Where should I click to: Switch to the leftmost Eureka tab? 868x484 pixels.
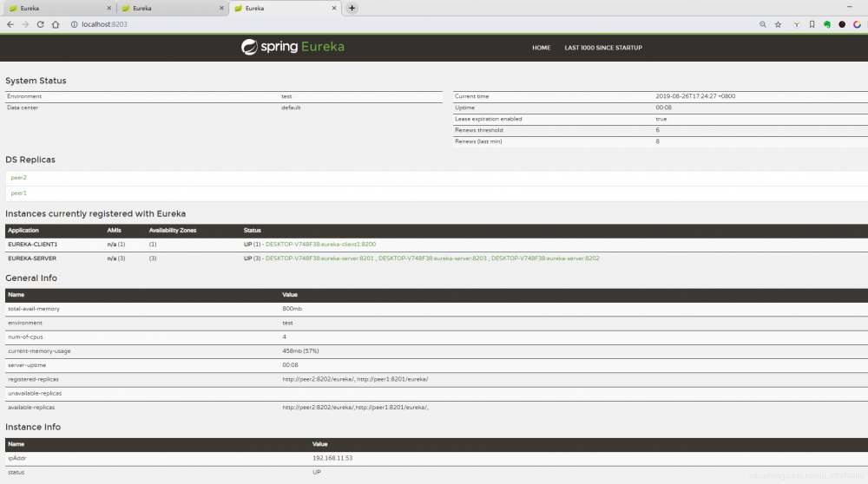[x=59, y=9]
